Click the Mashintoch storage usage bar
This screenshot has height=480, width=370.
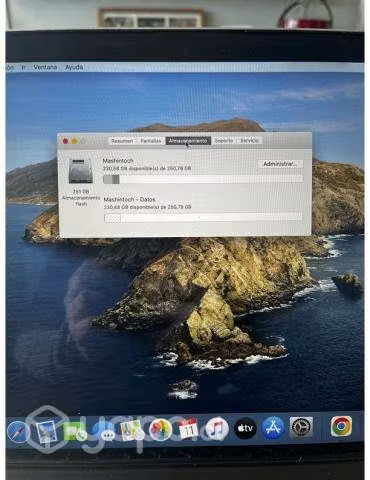pyautogui.click(x=203, y=179)
